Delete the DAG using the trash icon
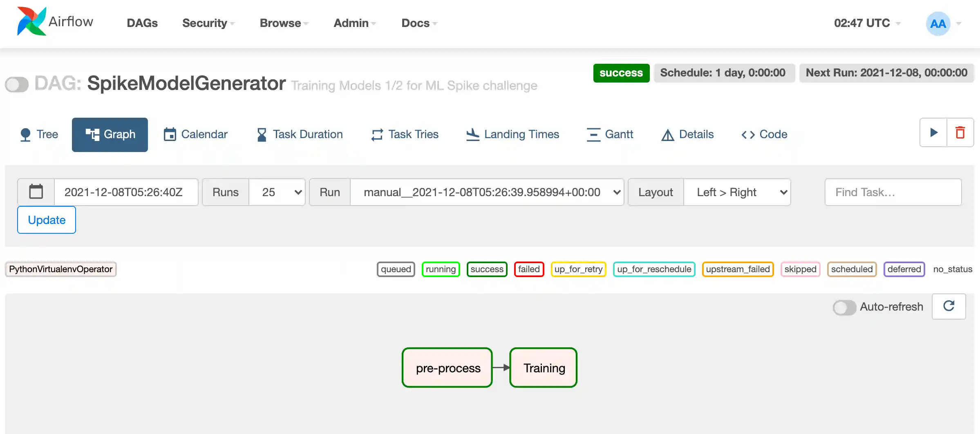 (x=960, y=133)
